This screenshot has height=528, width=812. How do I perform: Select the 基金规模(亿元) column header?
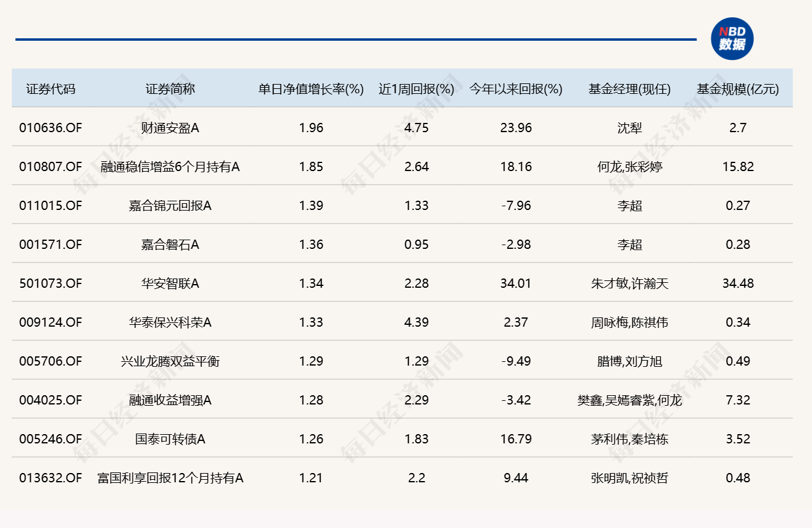738,89
